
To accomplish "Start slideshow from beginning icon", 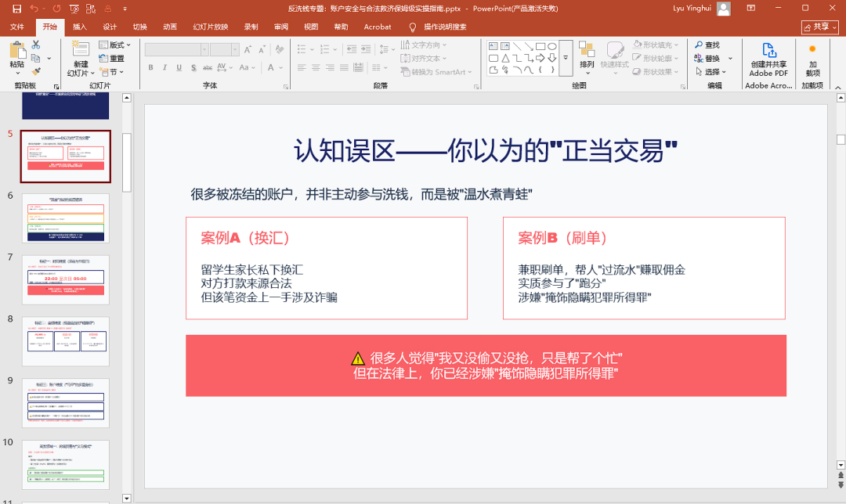I will tap(74, 9).
